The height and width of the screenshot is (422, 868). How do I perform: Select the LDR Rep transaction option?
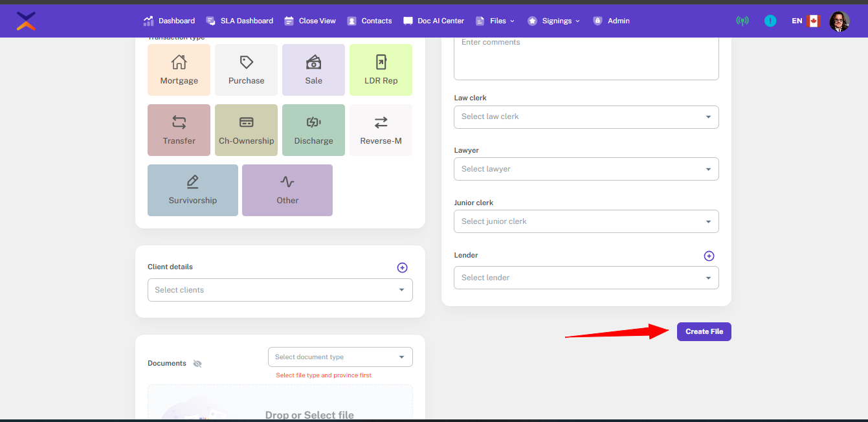pyautogui.click(x=381, y=70)
